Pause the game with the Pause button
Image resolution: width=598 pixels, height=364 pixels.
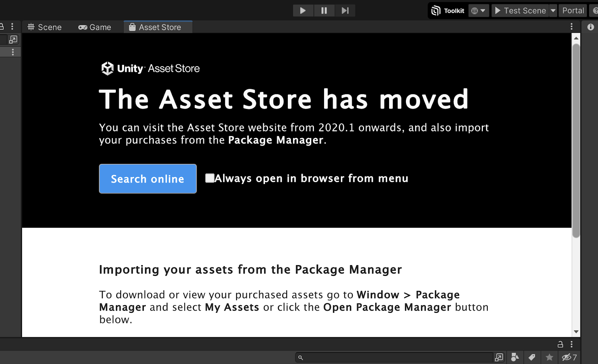pyautogui.click(x=324, y=10)
